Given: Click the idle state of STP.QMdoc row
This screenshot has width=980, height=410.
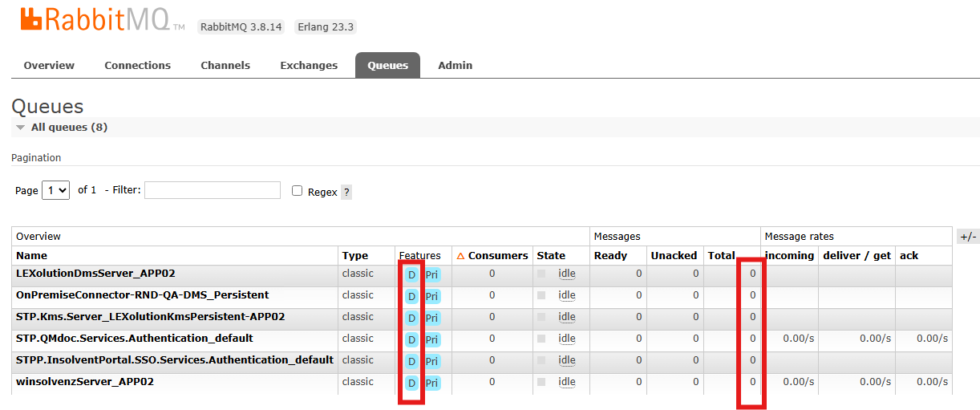Looking at the screenshot, I should (567, 339).
